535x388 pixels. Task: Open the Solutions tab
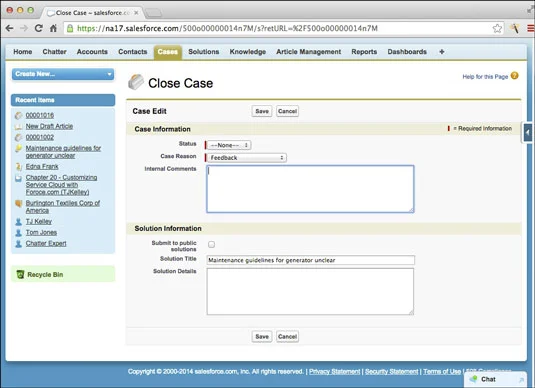pyautogui.click(x=203, y=52)
